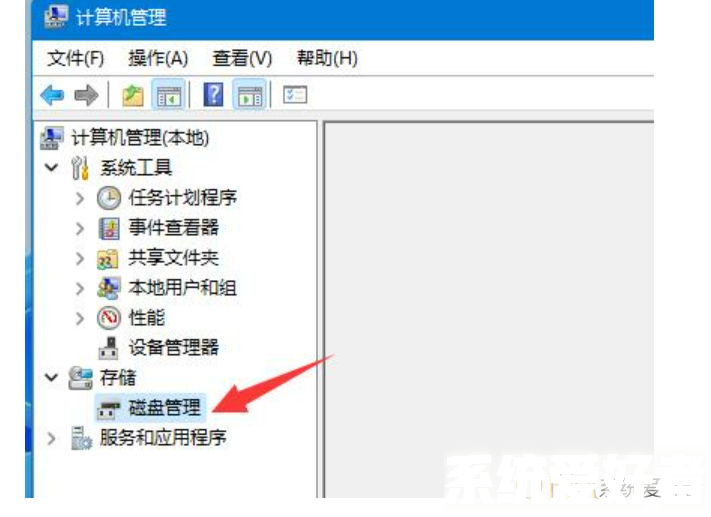Open the 文件(F) menu
Image resolution: width=711 pixels, height=517 pixels.
(x=76, y=59)
